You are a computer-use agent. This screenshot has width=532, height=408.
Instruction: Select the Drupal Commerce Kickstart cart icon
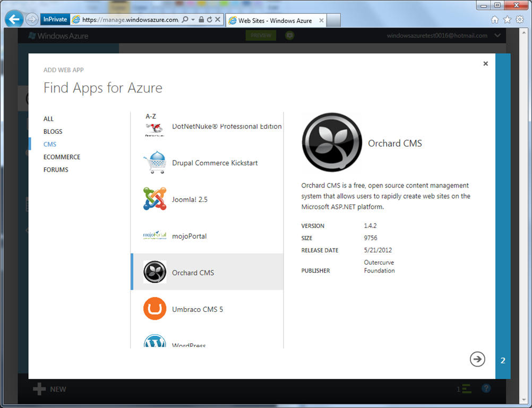(155, 163)
